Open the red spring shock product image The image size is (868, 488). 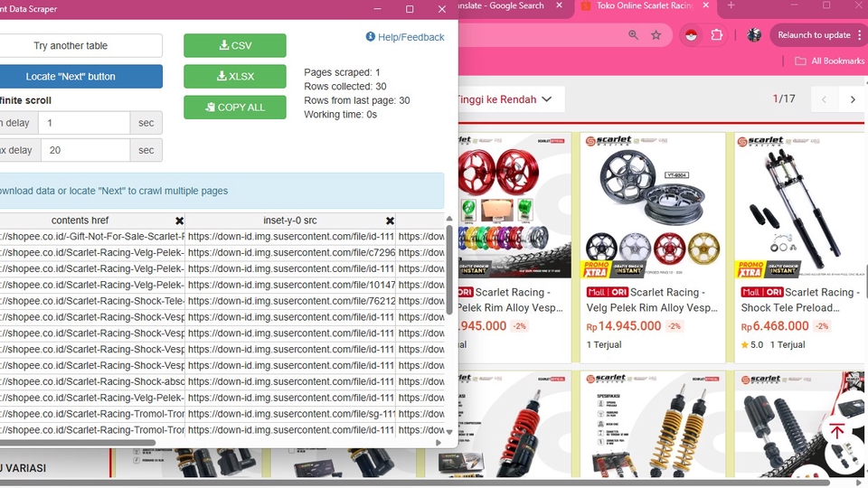click(514, 425)
